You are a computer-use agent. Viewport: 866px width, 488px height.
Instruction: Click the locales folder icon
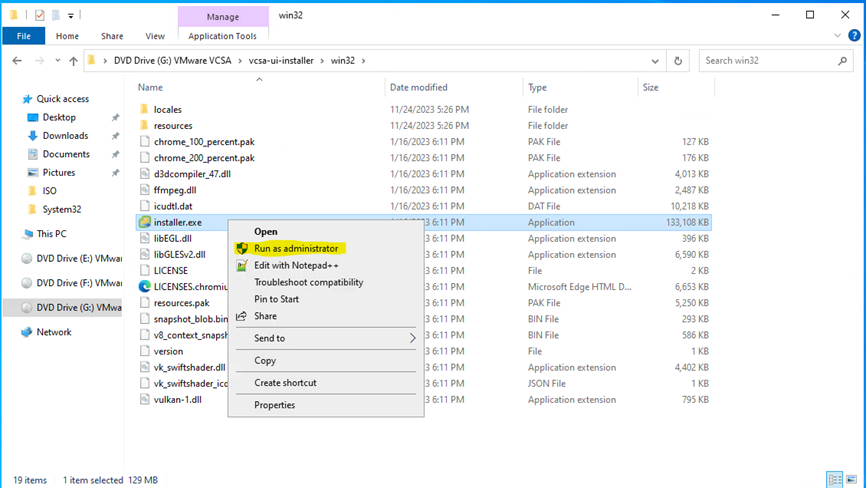(145, 109)
